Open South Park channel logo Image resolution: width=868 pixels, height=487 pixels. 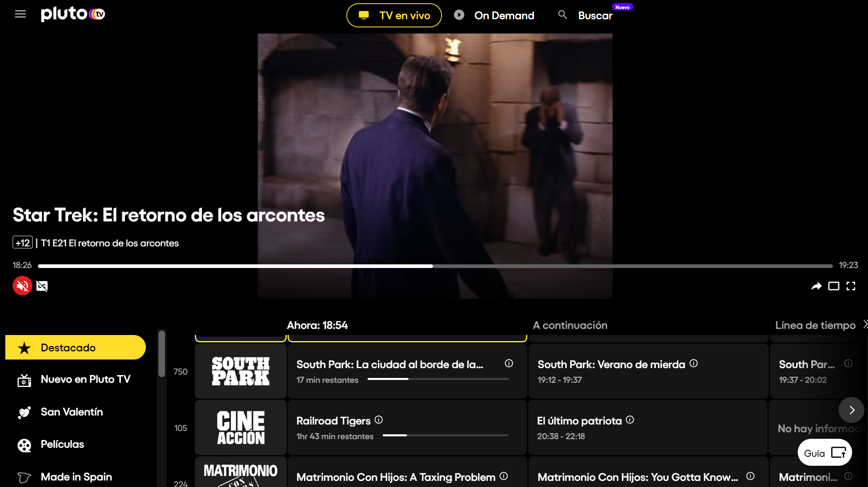tap(241, 371)
